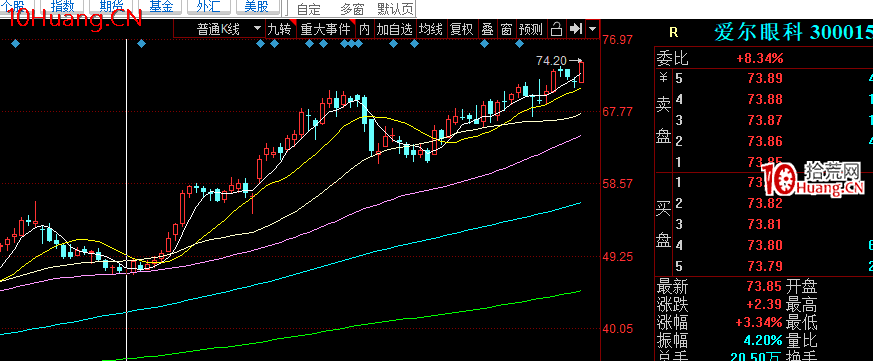Screen dimensions: 873x361
Task: Select sell level 4 price 73.88
Action: pos(765,99)
